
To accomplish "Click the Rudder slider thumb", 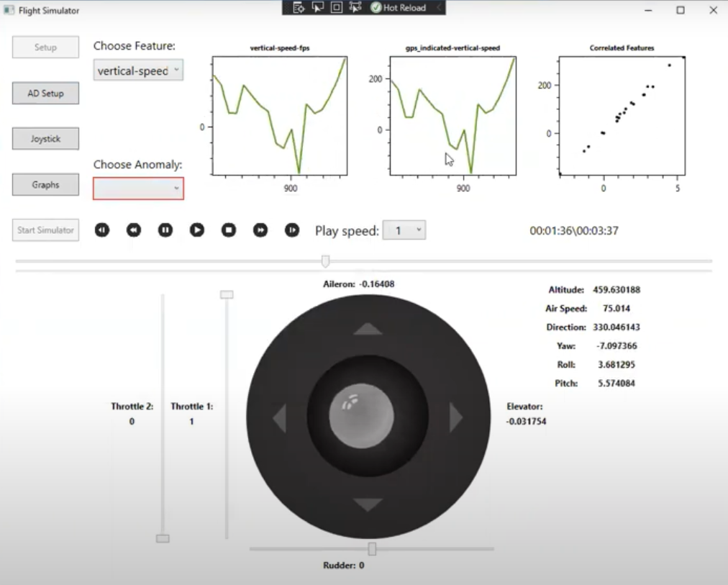I will (x=372, y=549).
